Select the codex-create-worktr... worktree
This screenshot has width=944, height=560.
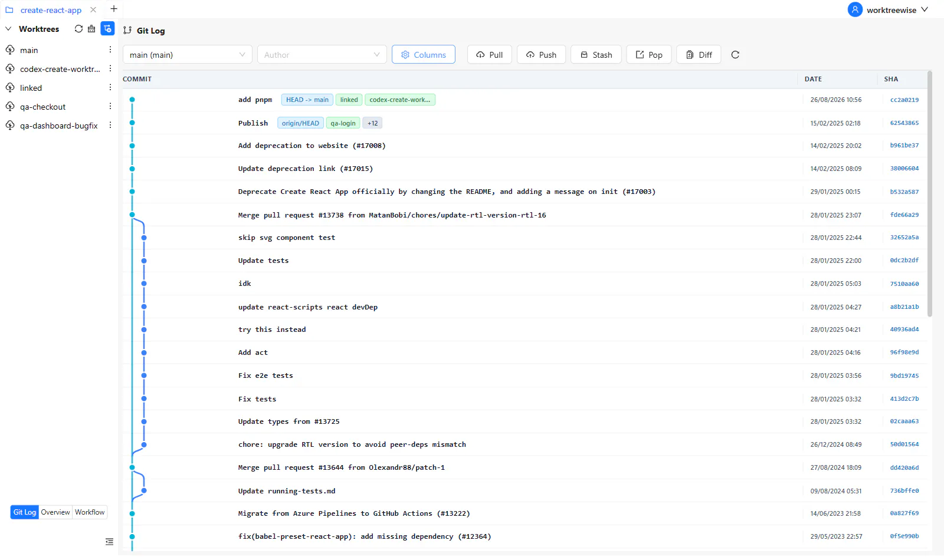coord(59,69)
